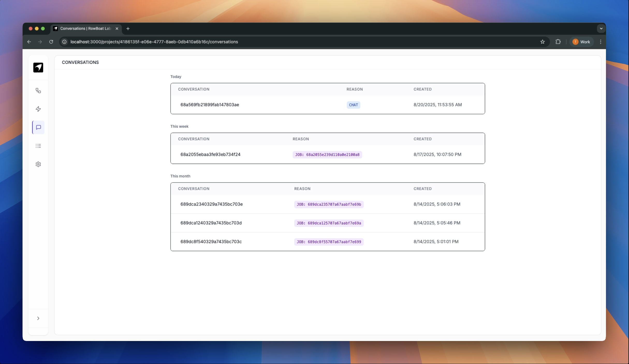This screenshot has width=629, height=364.
Task: Click the Work profile button
Action: click(581, 42)
